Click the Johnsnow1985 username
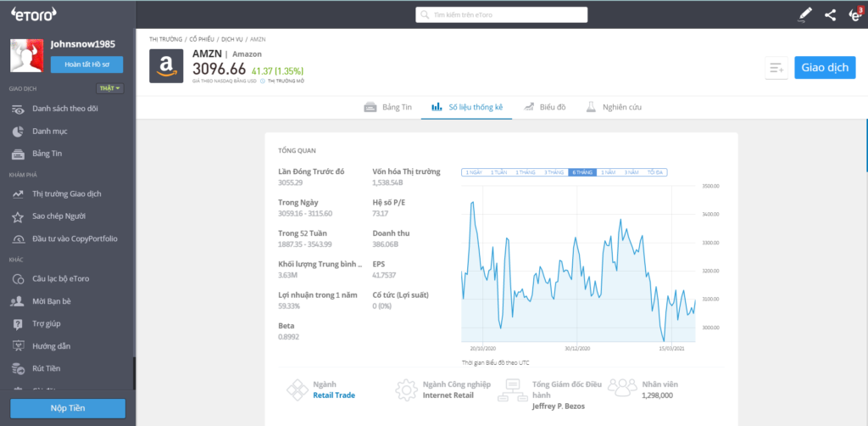 click(x=83, y=44)
